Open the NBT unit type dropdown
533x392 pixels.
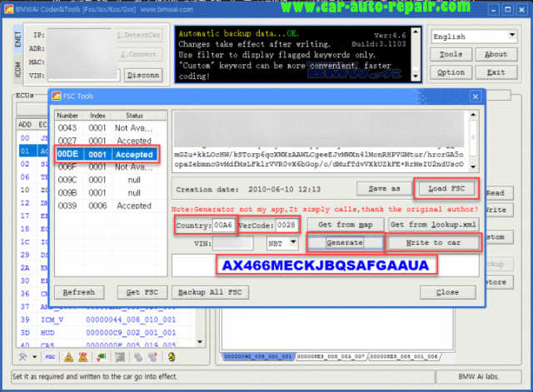click(x=282, y=243)
